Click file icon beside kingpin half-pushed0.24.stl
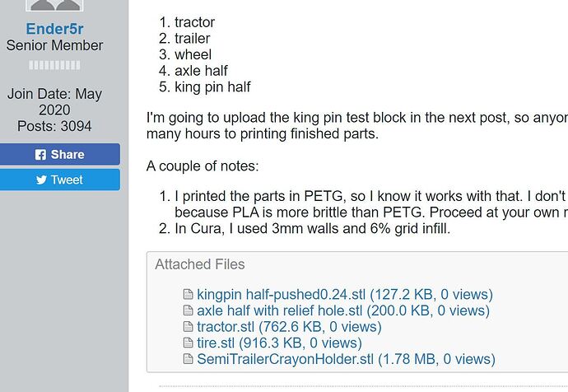The height and width of the screenshot is (392, 568). (x=188, y=294)
